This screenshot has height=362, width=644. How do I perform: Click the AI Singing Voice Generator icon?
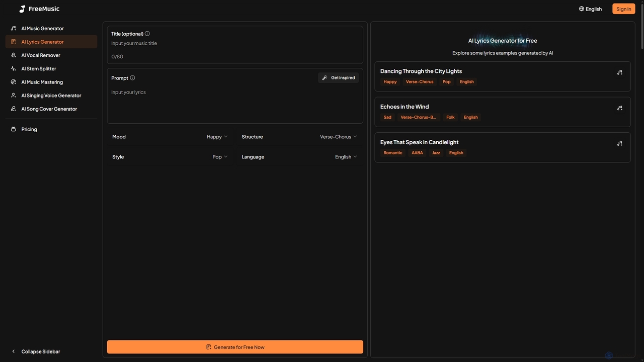14,95
